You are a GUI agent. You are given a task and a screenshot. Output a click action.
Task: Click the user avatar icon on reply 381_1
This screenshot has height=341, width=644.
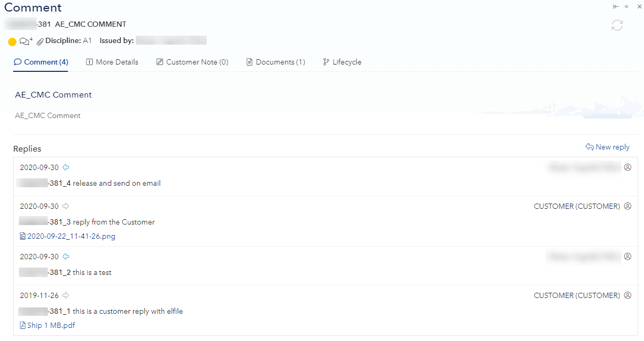pos(627,295)
